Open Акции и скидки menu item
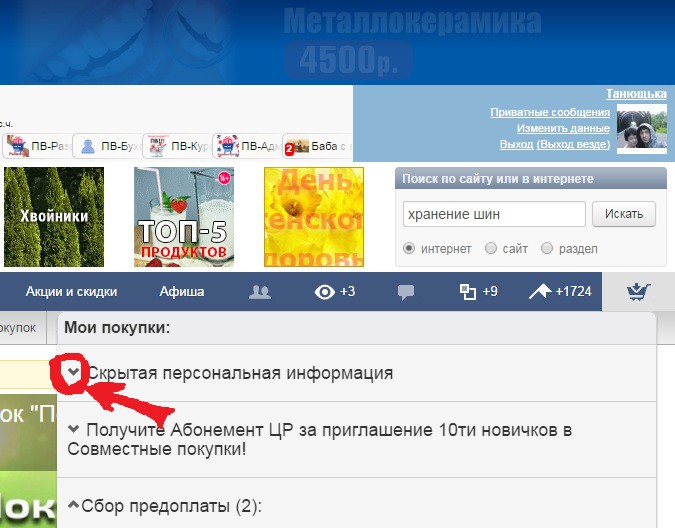 click(x=71, y=292)
